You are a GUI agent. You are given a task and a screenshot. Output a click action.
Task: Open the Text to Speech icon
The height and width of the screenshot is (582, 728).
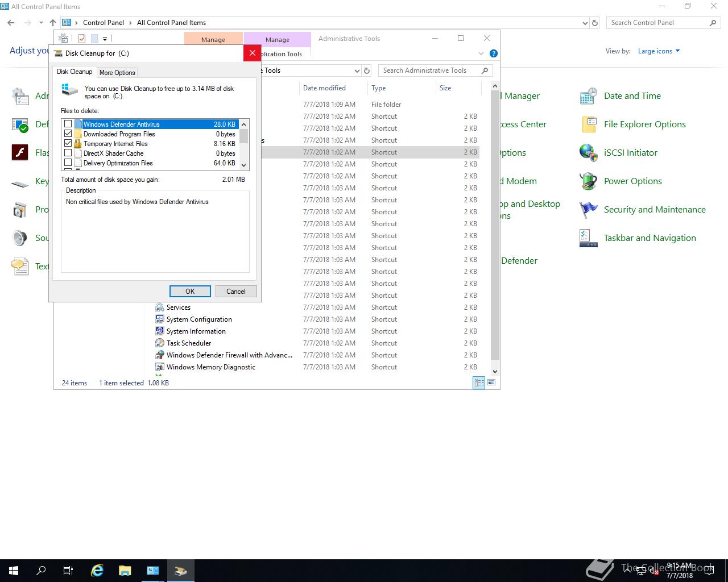tap(20, 267)
